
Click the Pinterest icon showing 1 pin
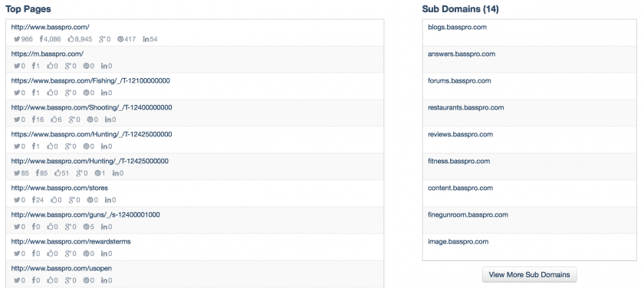click(98, 173)
